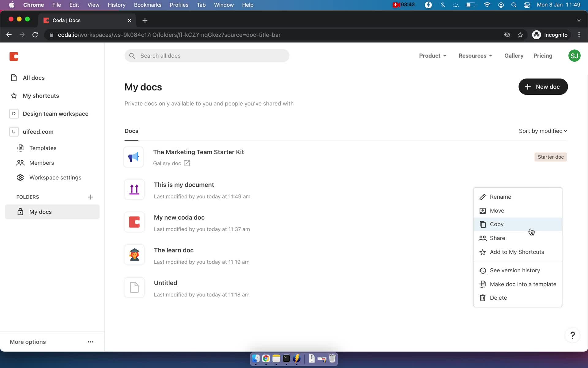
Task: Add a new folder with plus icon
Action: point(90,197)
